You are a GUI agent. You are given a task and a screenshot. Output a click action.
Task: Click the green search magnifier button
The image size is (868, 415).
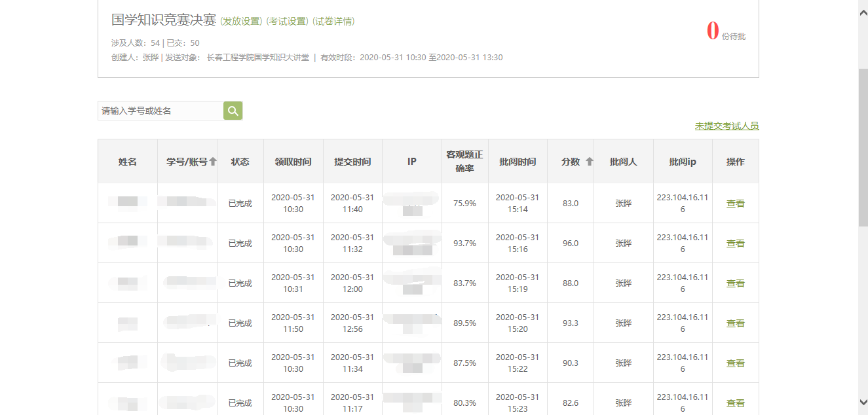[233, 111]
